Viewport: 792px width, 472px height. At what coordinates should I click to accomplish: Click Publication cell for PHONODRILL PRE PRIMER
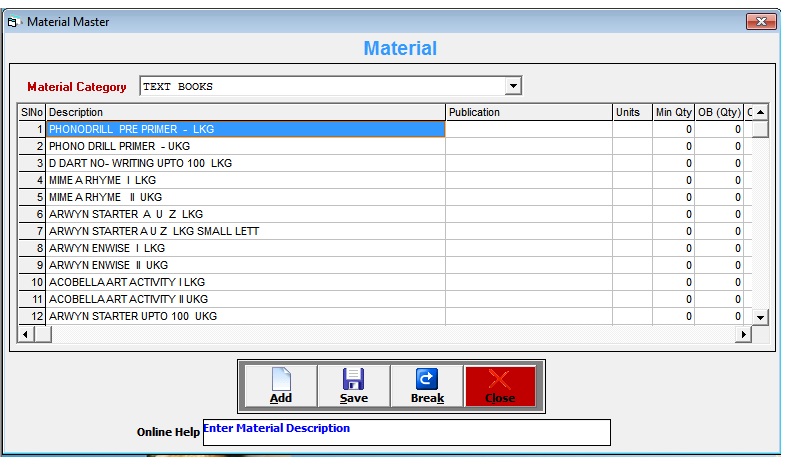point(528,129)
